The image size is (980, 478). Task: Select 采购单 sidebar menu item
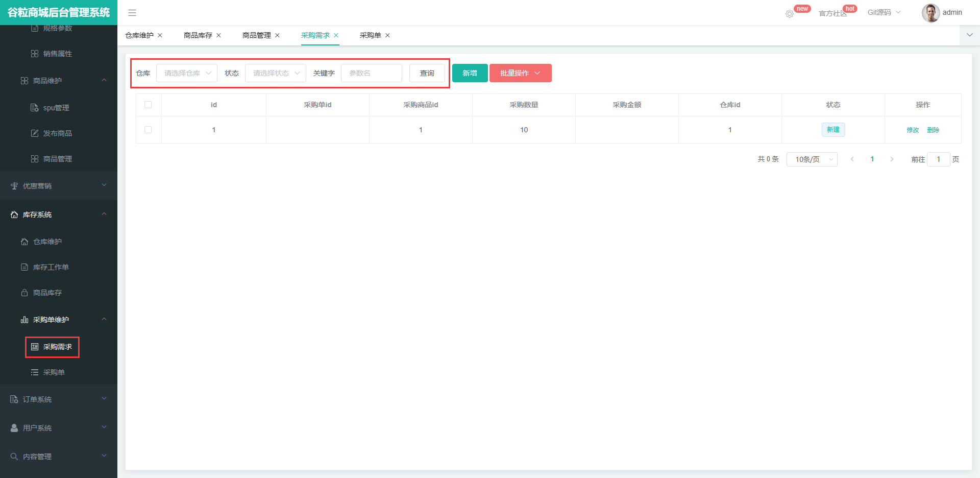[54, 372]
